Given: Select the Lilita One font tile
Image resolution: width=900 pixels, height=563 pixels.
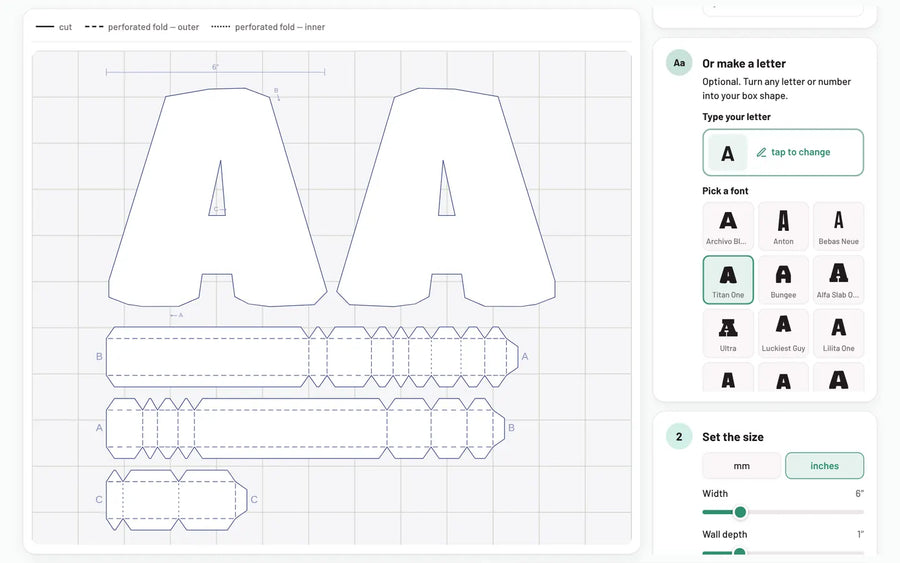Looking at the screenshot, I should 838,333.
